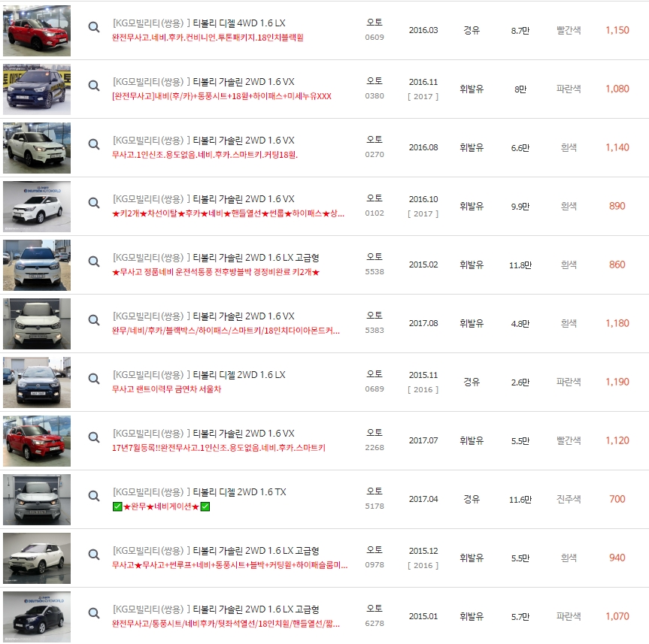Open the magnifier for the 890-priced listing
Viewport: 649px width, 644px height.
93,201
